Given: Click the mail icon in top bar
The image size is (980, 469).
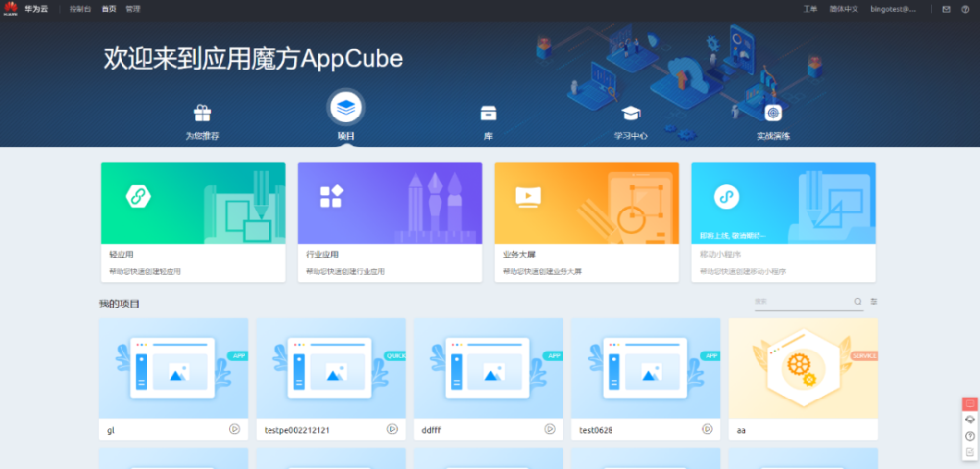Looking at the screenshot, I should (x=947, y=9).
